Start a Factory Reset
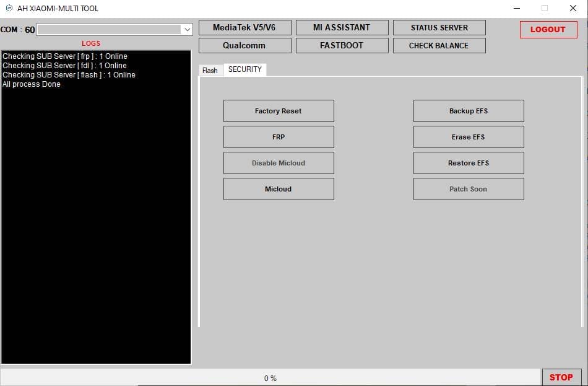Viewport: 588px width, 386px height. pyautogui.click(x=279, y=111)
